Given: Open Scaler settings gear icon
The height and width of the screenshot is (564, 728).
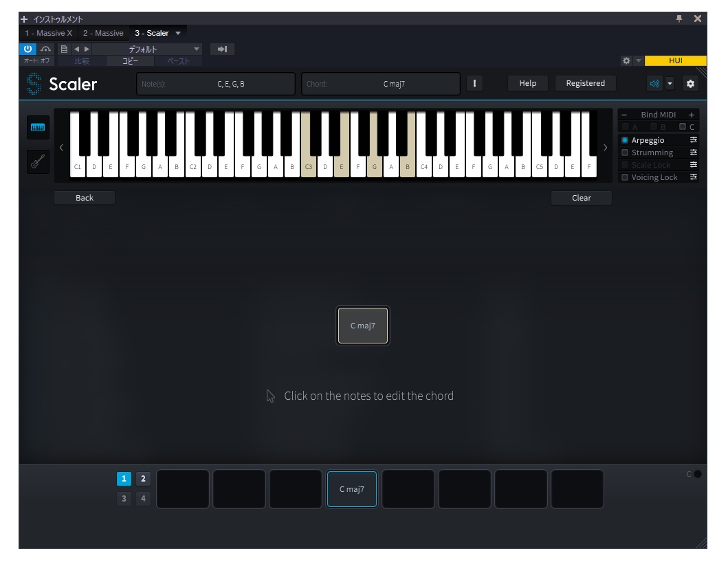Looking at the screenshot, I should (x=690, y=84).
